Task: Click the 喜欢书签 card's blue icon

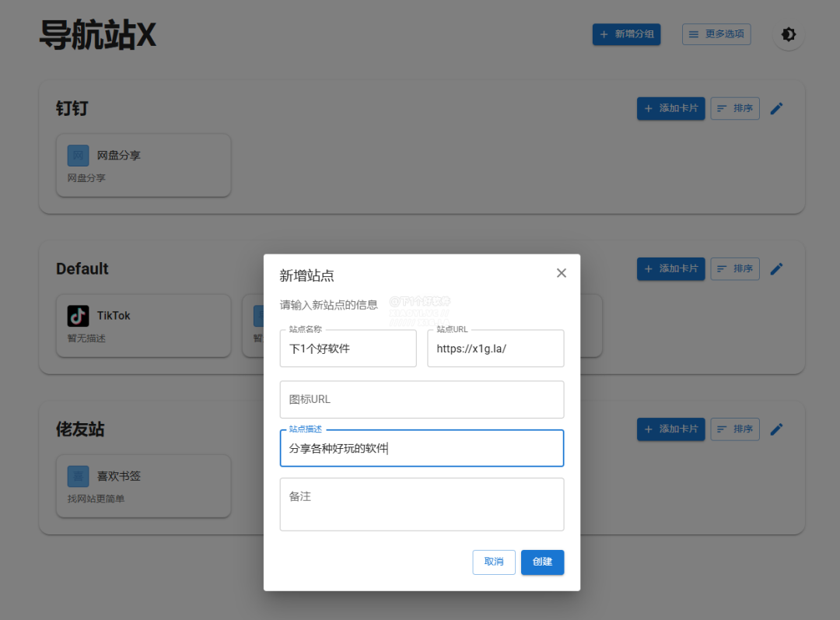Action: (x=79, y=476)
